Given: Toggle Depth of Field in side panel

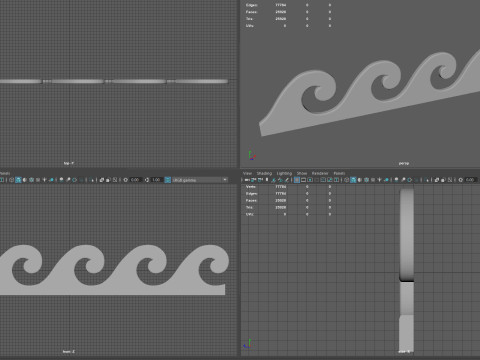Looking at the screenshot, I should [x=416, y=180].
